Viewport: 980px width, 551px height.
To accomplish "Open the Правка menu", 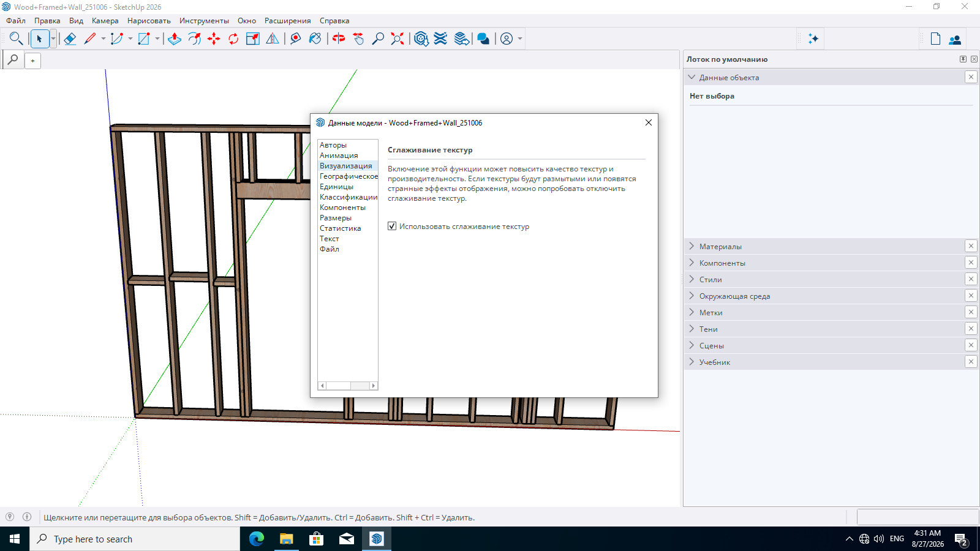I will pyautogui.click(x=47, y=21).
